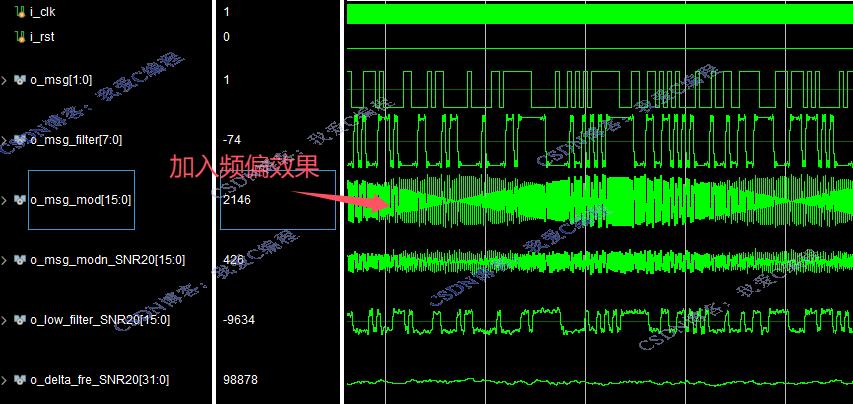Click the o_msg_modn_SNR20 noisy waveform

599,260
